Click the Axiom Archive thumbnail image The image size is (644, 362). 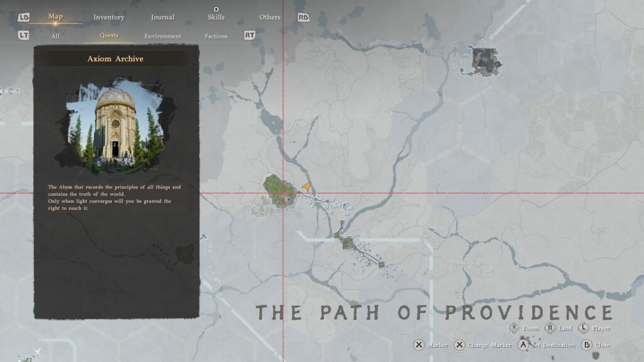point(116,126)
